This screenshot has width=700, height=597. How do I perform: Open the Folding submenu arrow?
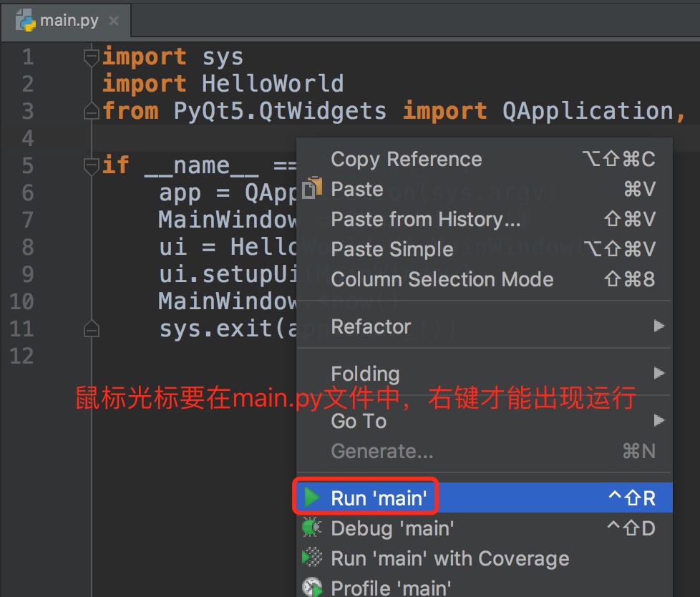659,374
